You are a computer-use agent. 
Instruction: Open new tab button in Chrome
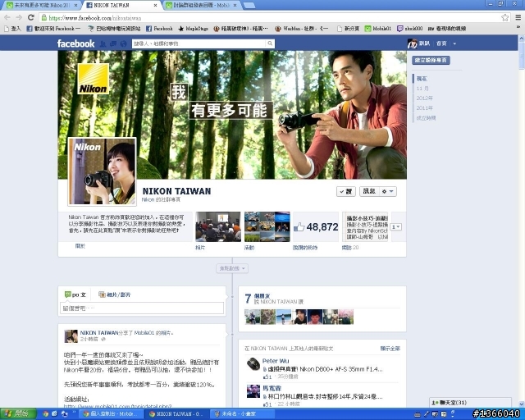pyautogui.click(x=249, y=5)
